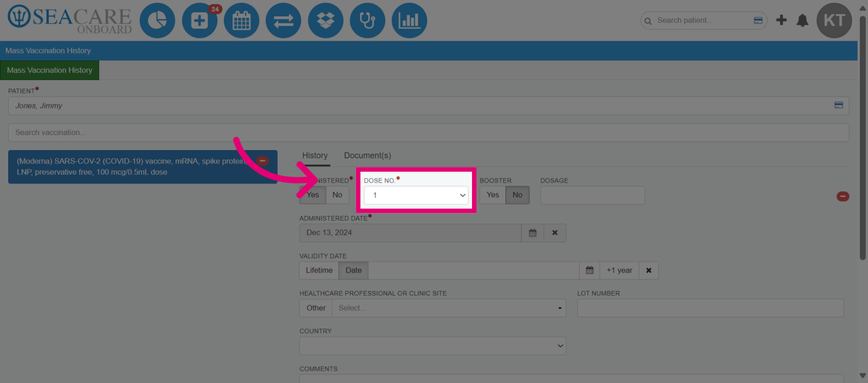Click the blue Mass Vaccination History header text
Screen dimensions: 868x383
point(48,51)
